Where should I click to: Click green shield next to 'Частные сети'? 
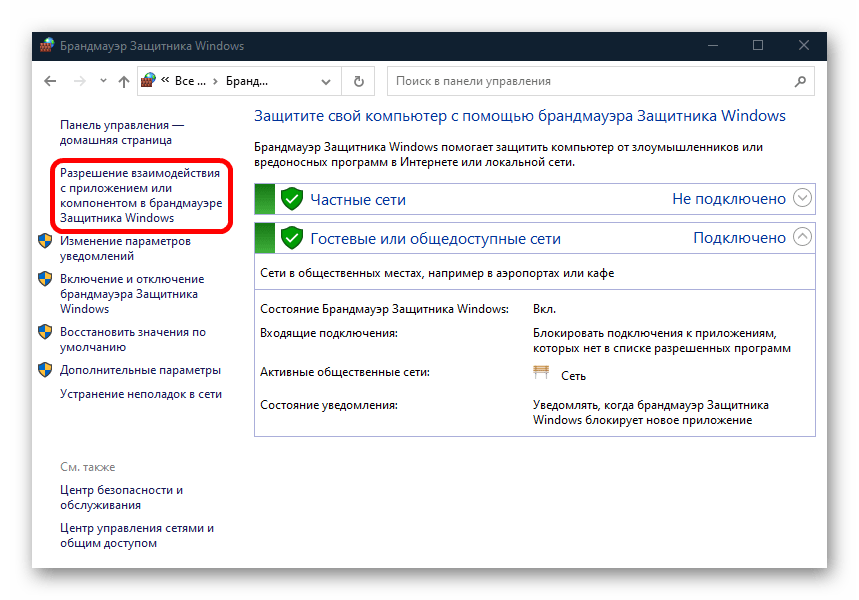click(x=292, y=199)
